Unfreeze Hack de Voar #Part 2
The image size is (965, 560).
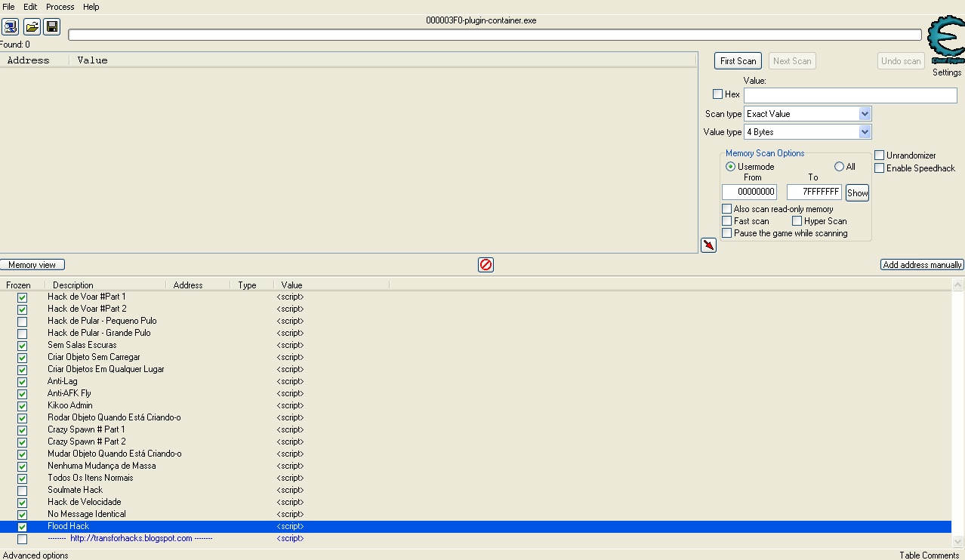click(x=22, y=309)
